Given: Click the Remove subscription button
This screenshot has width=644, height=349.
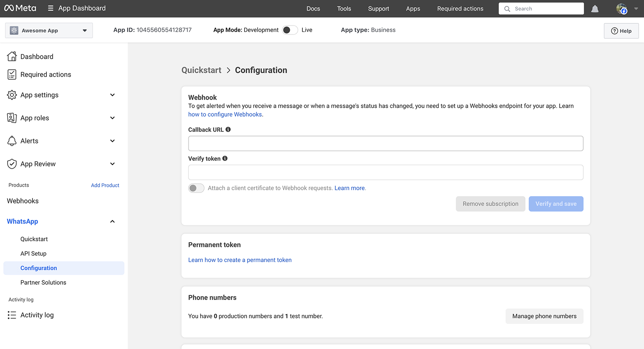Looking at the screenshot, I should [490, 204].
